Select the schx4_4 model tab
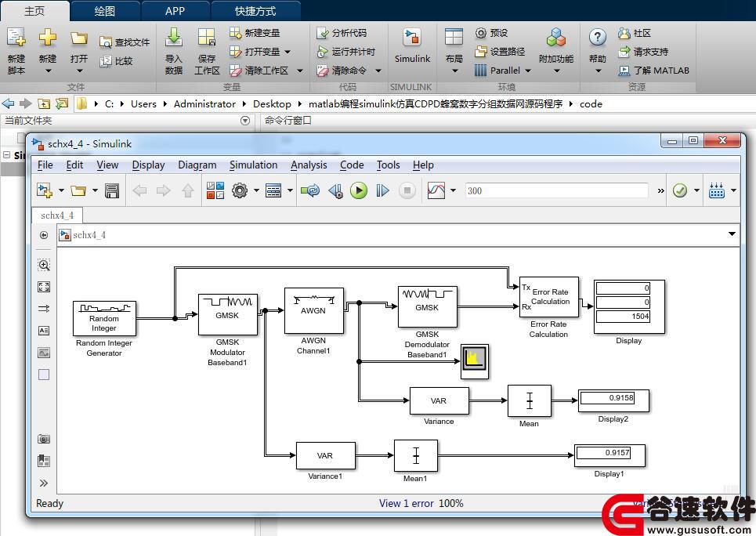The height and width of the screenshot is (536, 756). pyautogui.click(x=57, y=215)
